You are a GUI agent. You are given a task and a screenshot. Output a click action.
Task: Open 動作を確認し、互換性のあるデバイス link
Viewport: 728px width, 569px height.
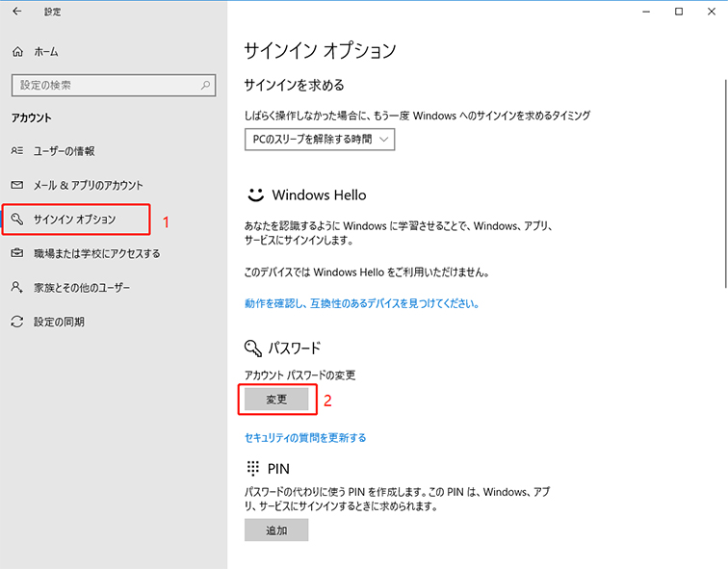(362, 303)
